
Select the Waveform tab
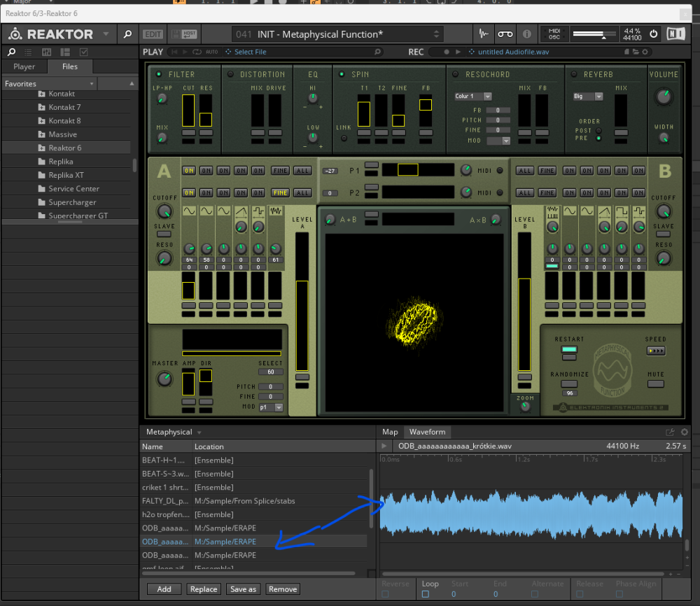(x=427, y=432)
